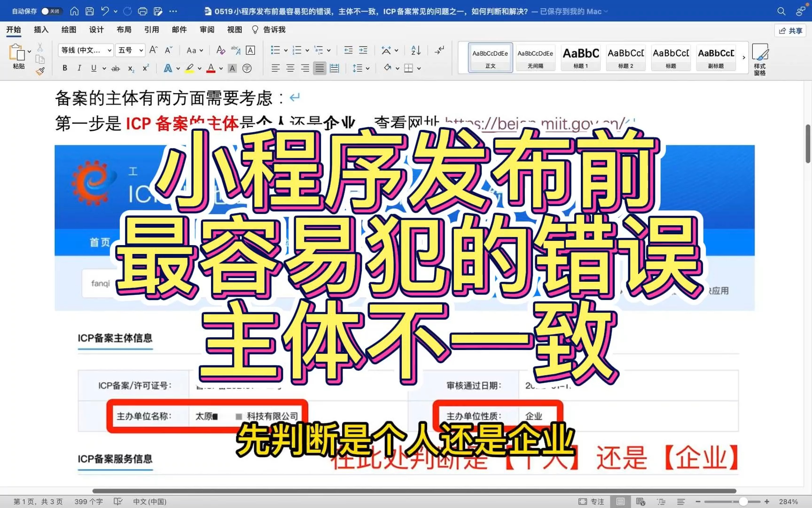
Task: Justify the paragraph text
Action: point(320,68)
